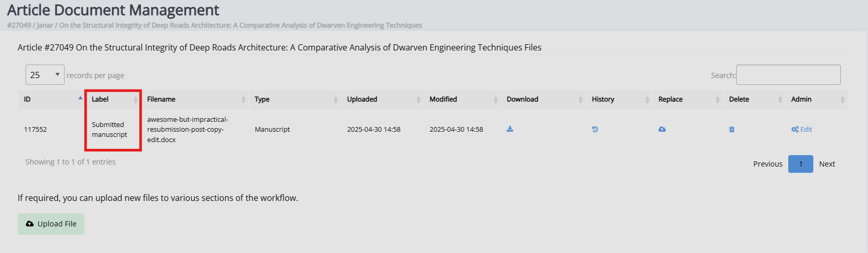This screenshot has height=253, width=868.
Task: Sort by Uploaded column header
Action: click(383, 99)
